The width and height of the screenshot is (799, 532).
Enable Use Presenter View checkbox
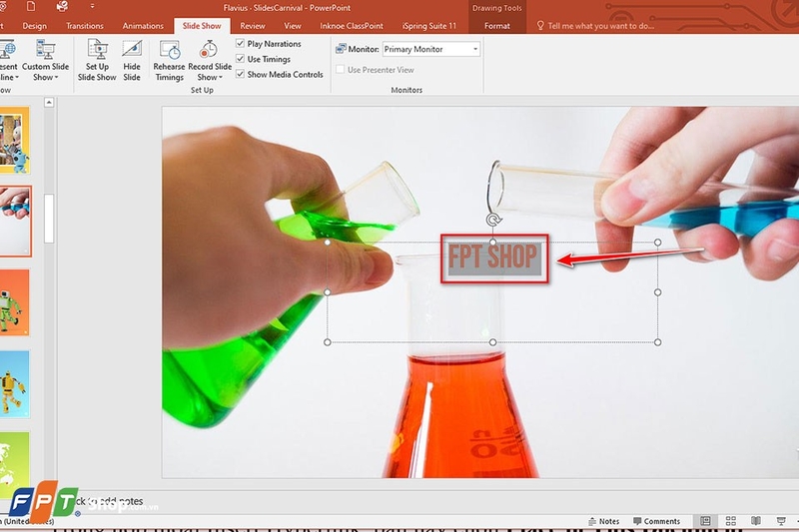pos(340,70)
